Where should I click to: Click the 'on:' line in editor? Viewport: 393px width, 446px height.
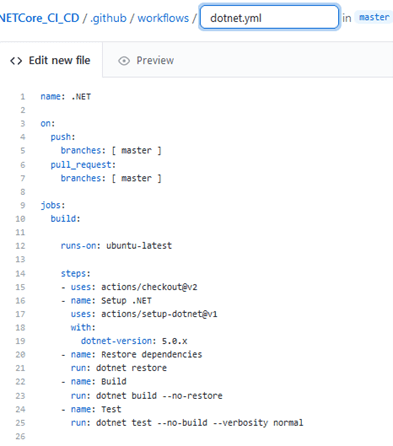click(x=48, y=124)
